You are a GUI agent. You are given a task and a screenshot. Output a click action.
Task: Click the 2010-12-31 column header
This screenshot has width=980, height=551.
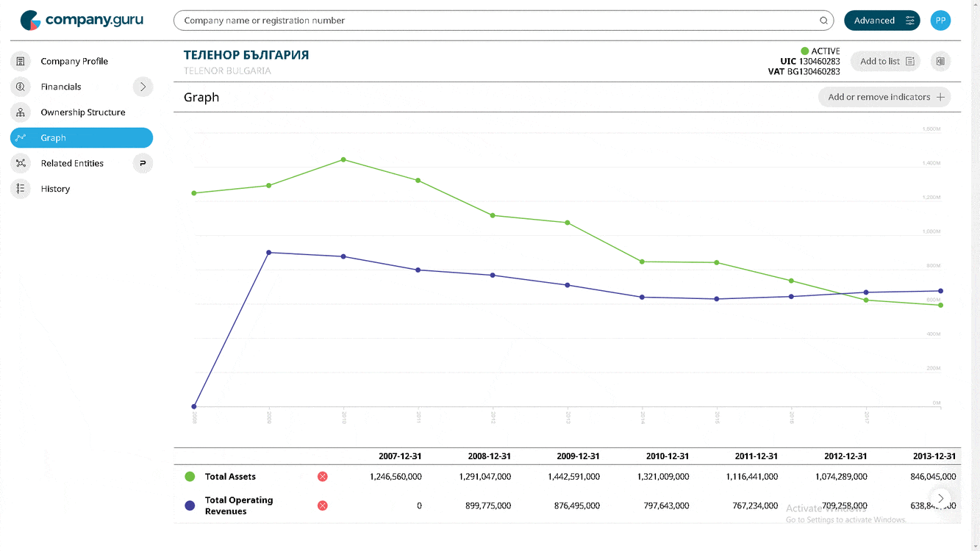(x=668, y=456)
